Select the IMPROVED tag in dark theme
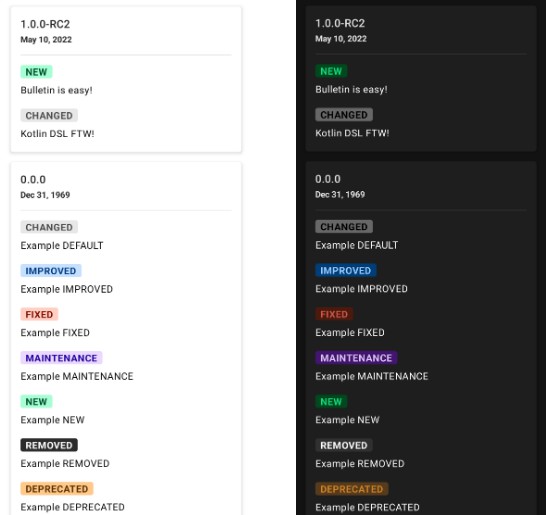 (x=346, y=270)
